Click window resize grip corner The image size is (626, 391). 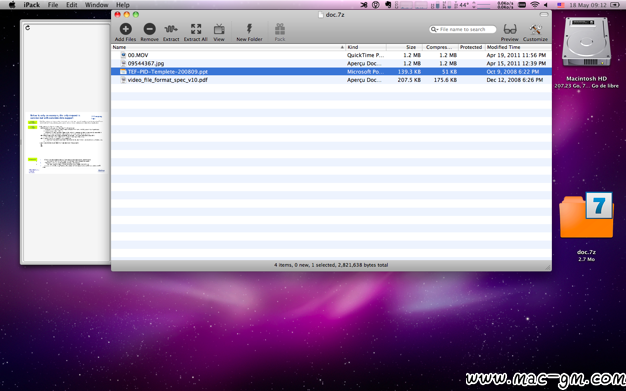click(x=548, y=268)
